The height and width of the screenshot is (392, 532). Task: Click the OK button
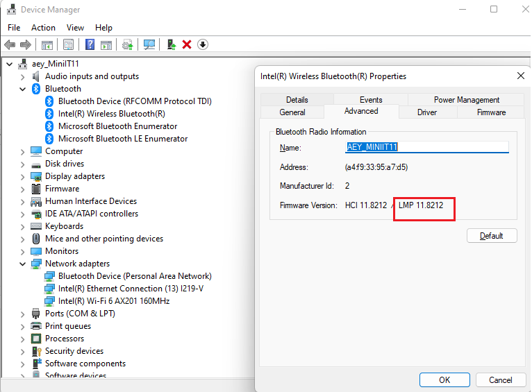444,380
